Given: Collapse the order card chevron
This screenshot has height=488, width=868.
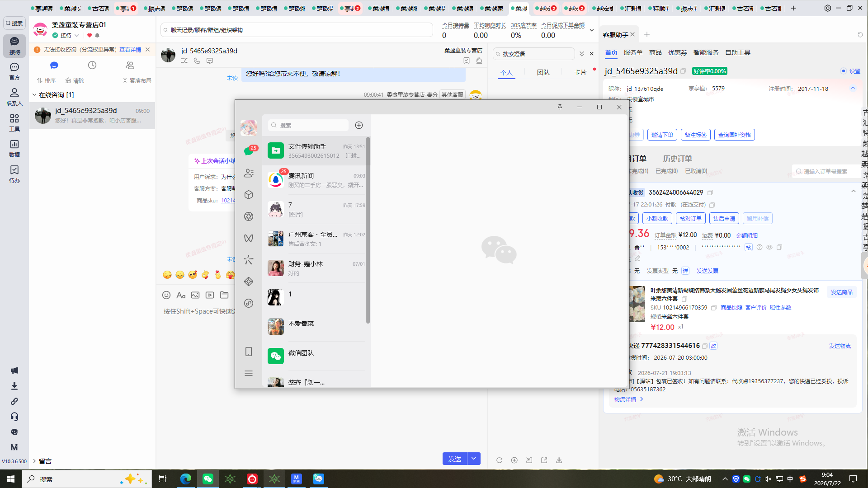Looking at the screenshot, I should click(853, 191).
